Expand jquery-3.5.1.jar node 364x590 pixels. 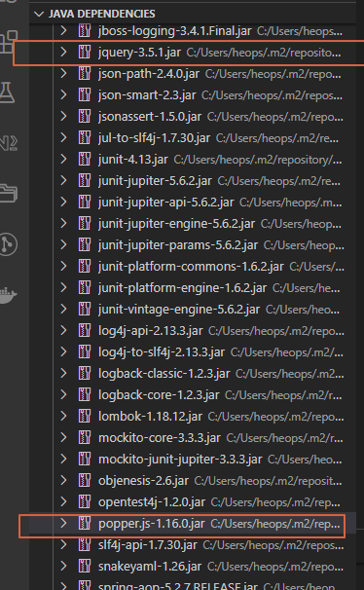(x=63, y=52)
